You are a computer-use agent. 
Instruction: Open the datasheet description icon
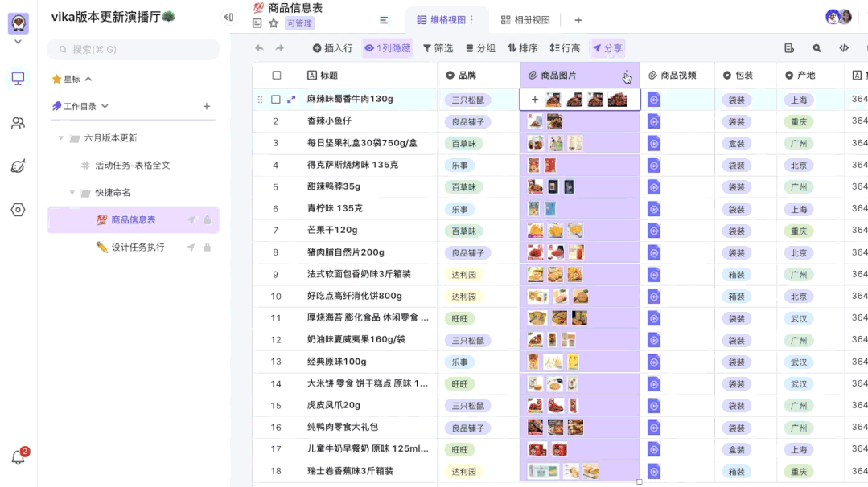point(257,23)
